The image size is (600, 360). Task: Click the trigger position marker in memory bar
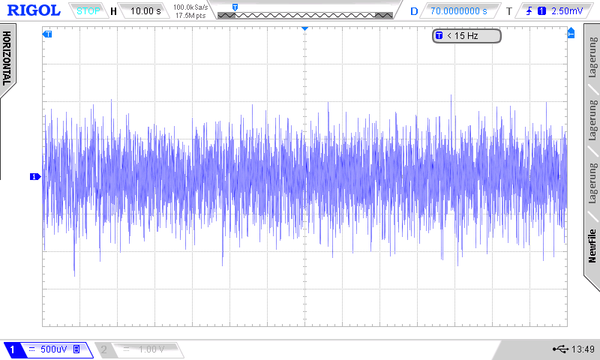(x=235, y=7)
